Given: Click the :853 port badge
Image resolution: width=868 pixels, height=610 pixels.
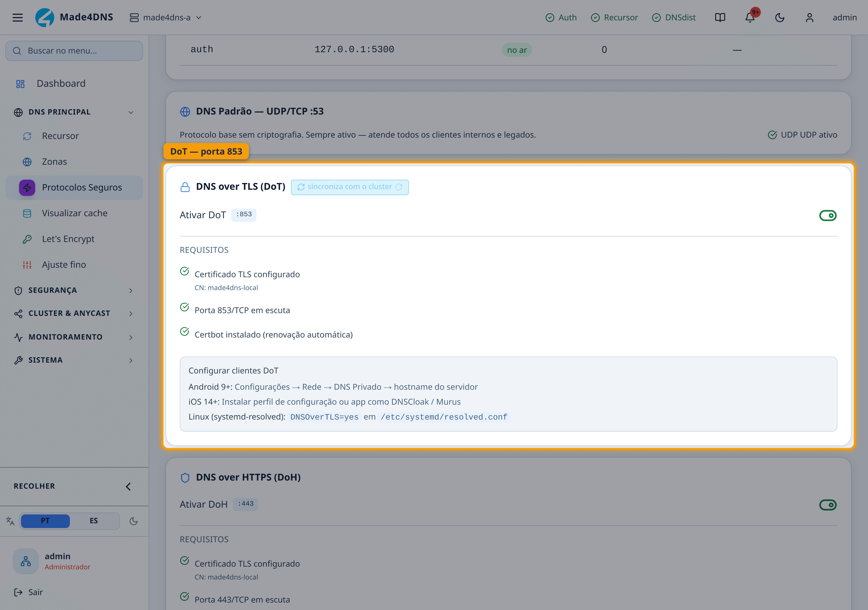Looking at the screenshot, I should click(x=244, y=215).
